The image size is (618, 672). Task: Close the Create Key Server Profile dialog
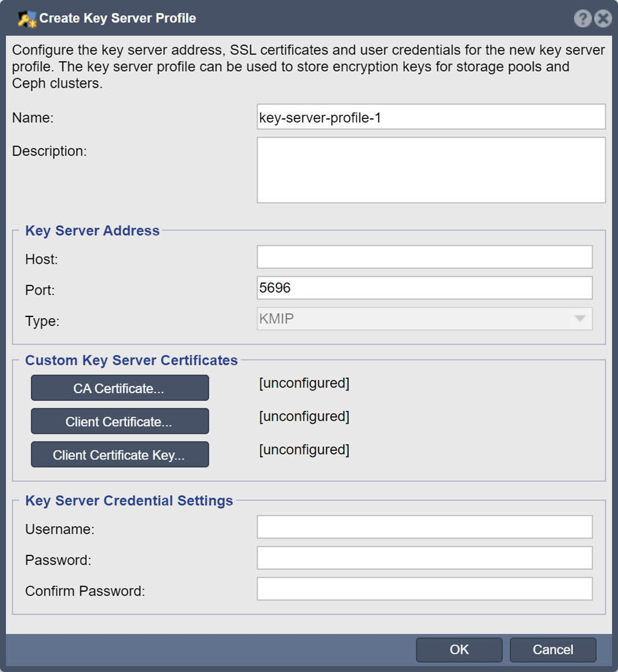[x=603, y=19]
